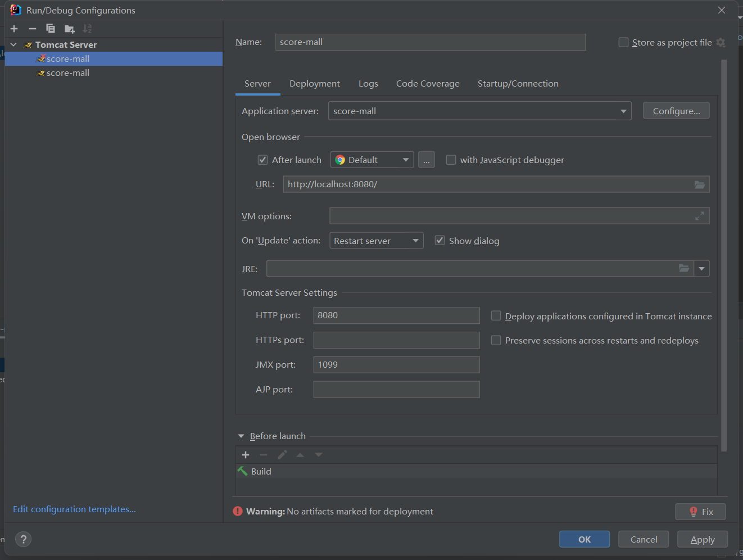743x560 pixels.
Task: Click the JRE browse folder icon
Action: 683,269
